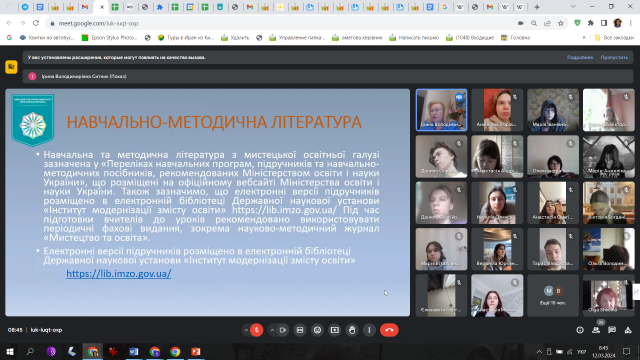Open "(1048) Входящие" bookmark

pyautogui.click(x=470, y=38)
